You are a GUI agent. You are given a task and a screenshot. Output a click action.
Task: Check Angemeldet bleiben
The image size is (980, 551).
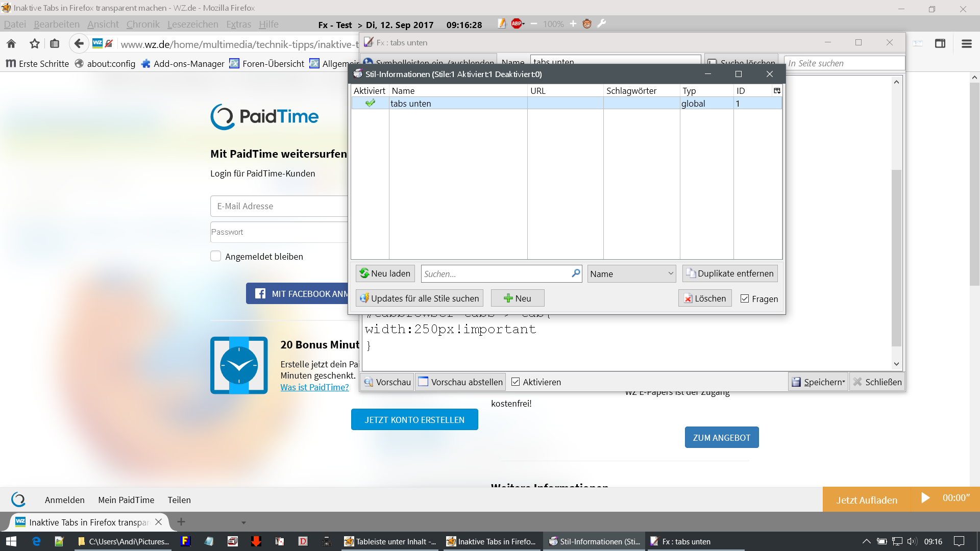215,256
